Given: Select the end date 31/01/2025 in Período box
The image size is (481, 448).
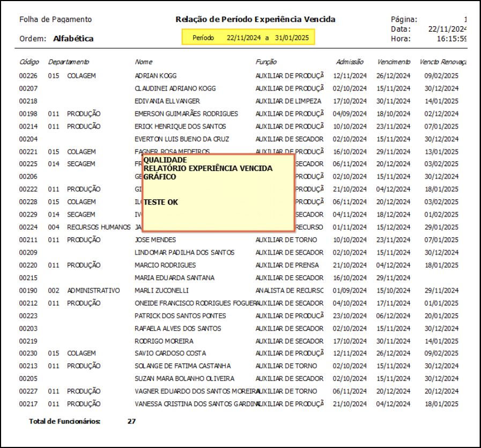Looking at the screenshot, I should (x=292, y=38).
